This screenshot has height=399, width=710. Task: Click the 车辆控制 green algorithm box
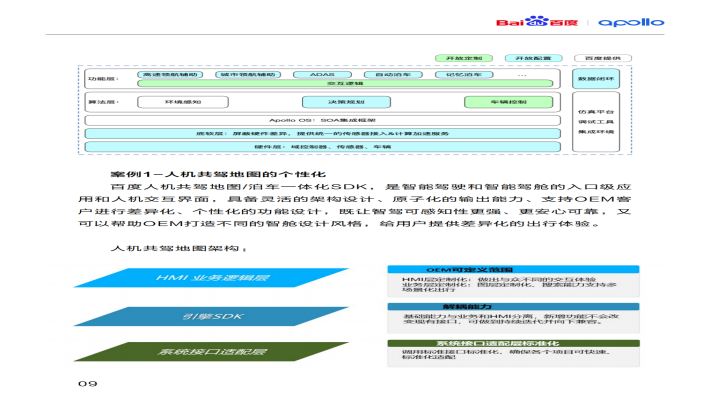tap(509, 102)
